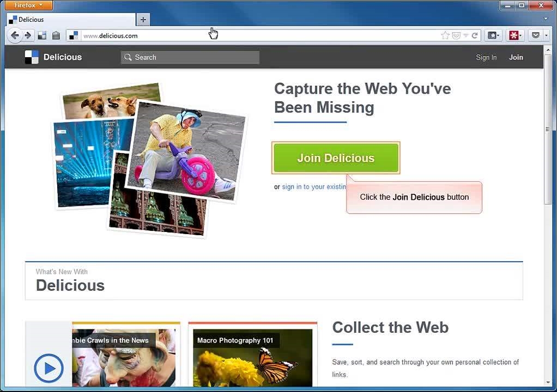Viewport: 557px width, 392px height.
Task: Go back with the browser back arrow
Action: click(15, 35)
